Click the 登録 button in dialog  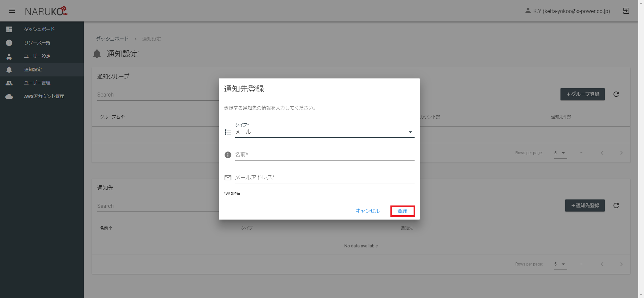pyautogui.click(x=402, y=211)
